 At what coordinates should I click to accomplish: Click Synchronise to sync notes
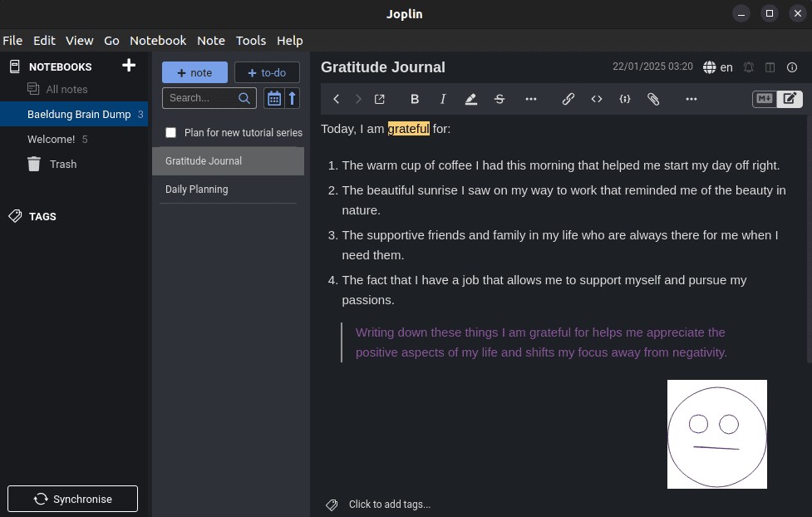[x=72, y=499]
